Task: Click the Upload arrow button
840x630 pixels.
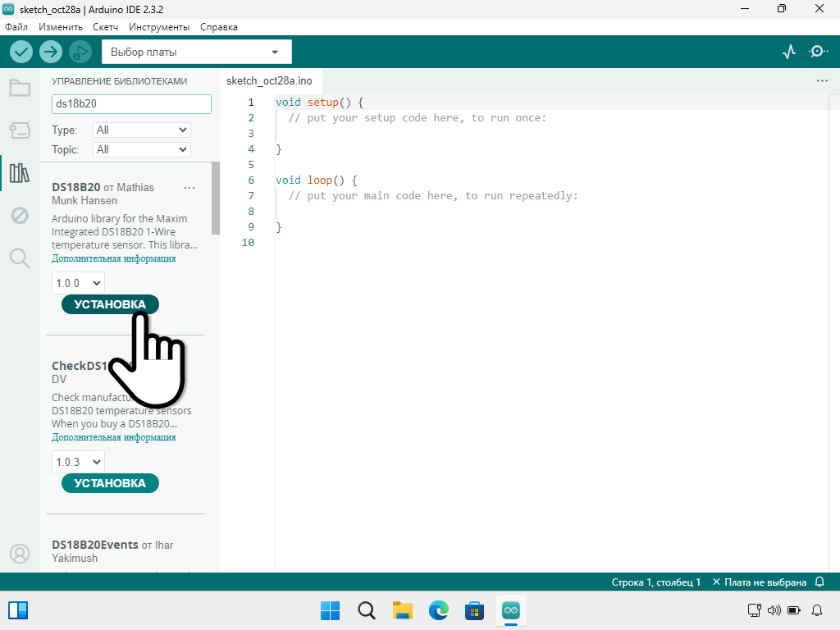Action: [51, 52]
